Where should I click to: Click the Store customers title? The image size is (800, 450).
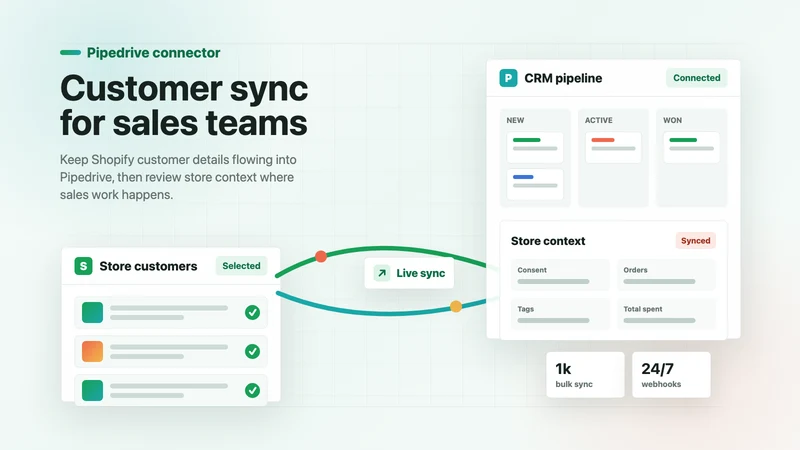coord(148,266)
